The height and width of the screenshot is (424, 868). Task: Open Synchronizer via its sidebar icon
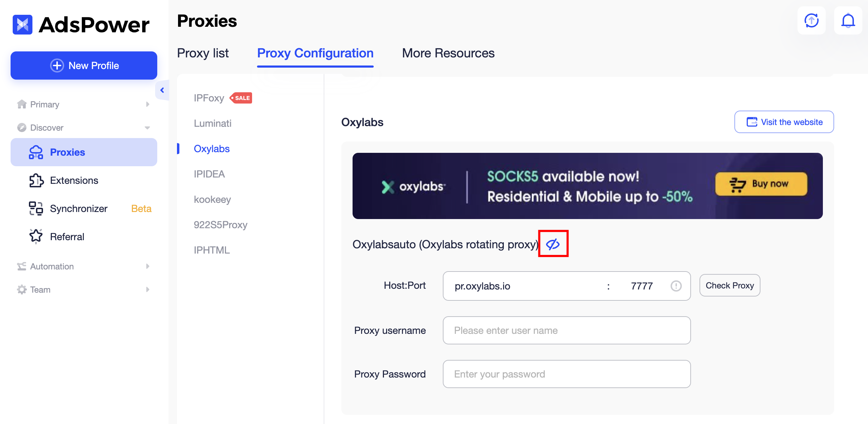pos(36,208)
